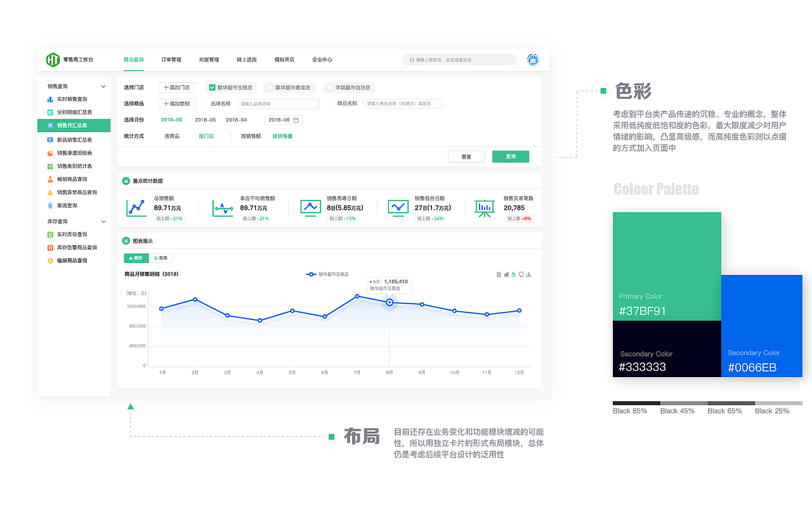Click the search magnifier icon
Viewport: 812px width, 508px height.
click(x=412, y=60)
